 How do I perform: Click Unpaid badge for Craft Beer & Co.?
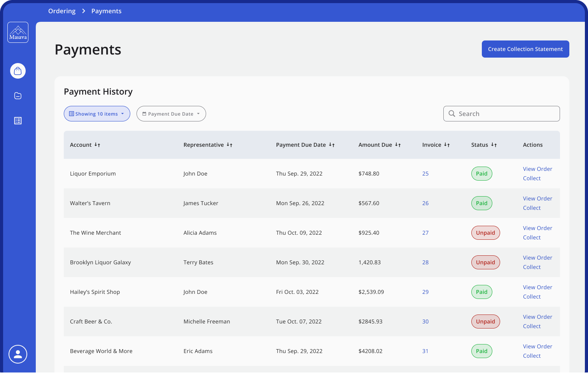486,322
